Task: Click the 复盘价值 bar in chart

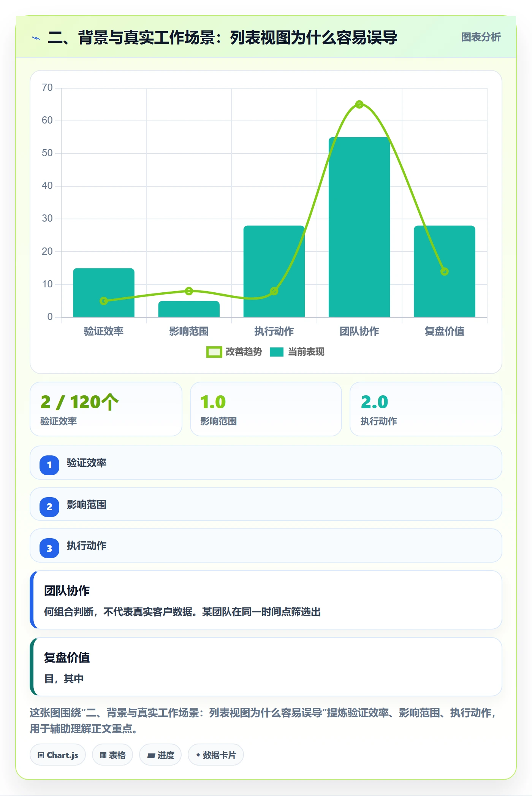Action: 444,271
